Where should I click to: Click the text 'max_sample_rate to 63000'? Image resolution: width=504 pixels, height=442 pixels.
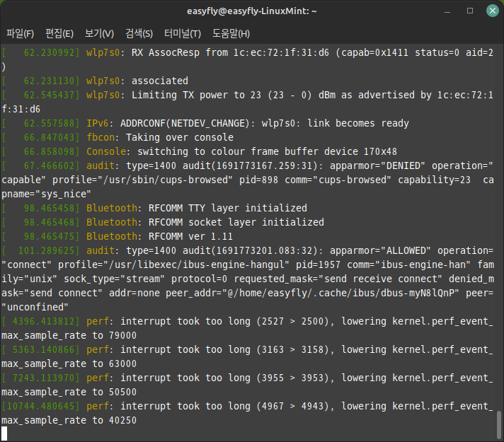click(x=69, y=364)
